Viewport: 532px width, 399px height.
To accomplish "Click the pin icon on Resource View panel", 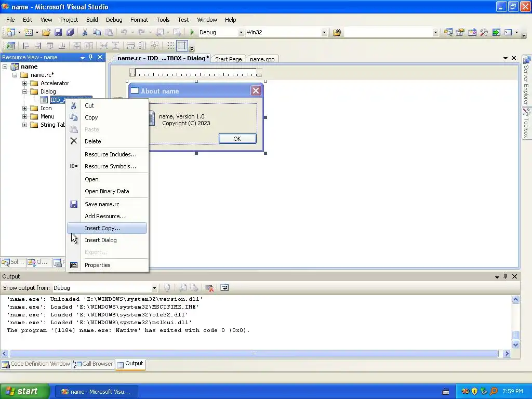I will coord(90,57).
